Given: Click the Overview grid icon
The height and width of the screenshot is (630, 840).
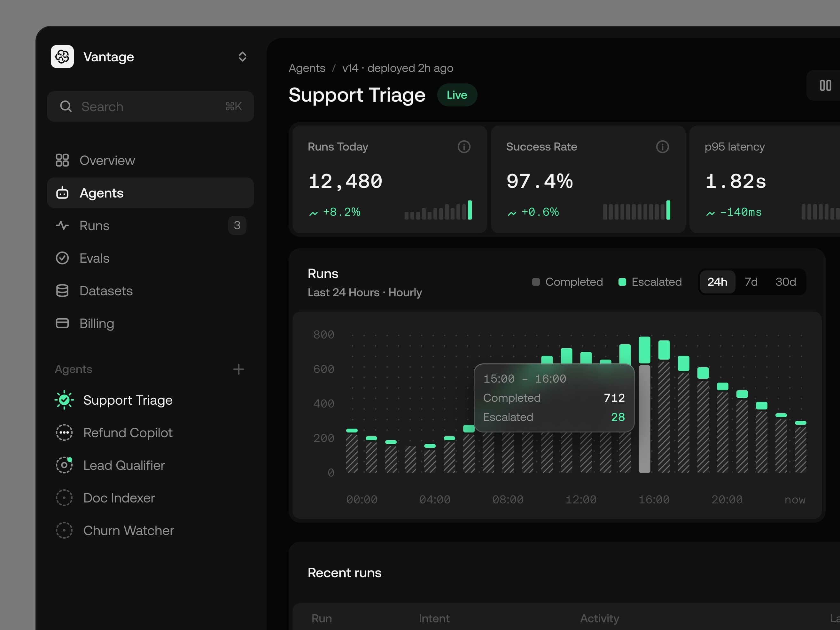Looking at the screenshot, I should (62, 160).
